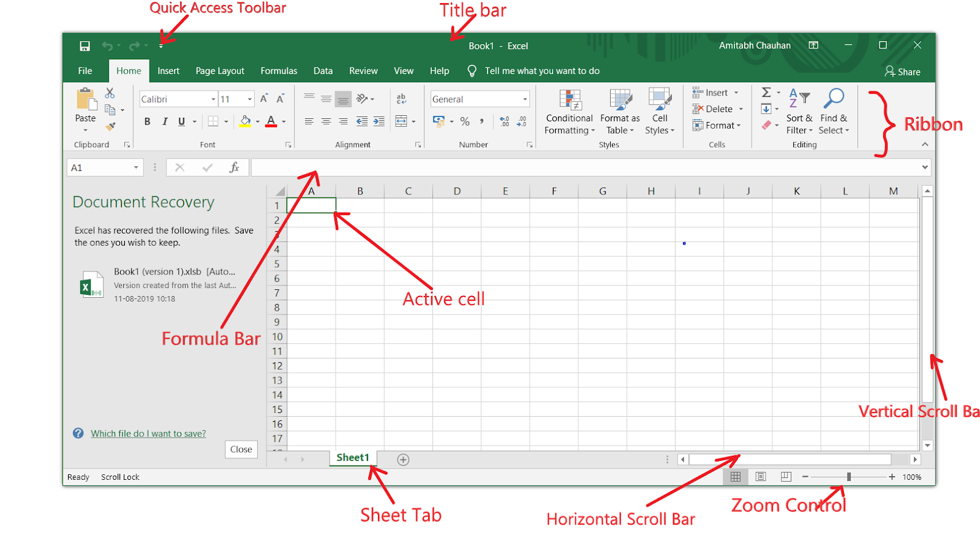Open the File menu tab
The image size is (980, 535).
coord(85,71)
